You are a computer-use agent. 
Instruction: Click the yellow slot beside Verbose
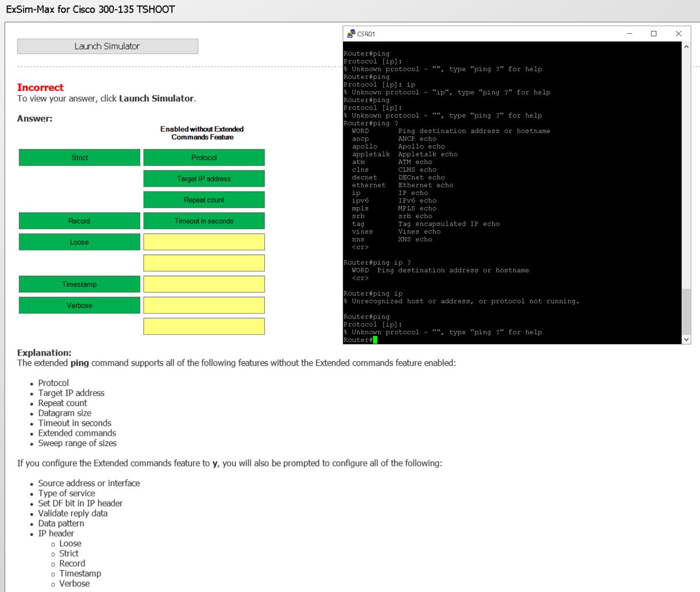pyautogui.click(x=204, y=305)
